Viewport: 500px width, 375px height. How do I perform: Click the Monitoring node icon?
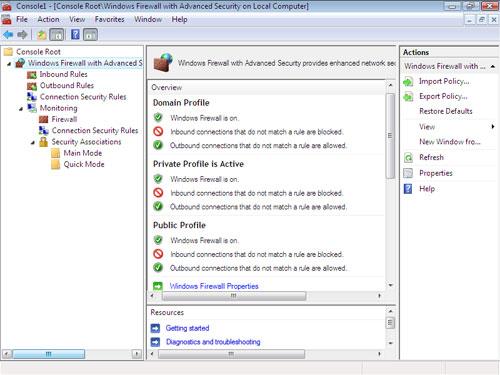click(32, 108)
